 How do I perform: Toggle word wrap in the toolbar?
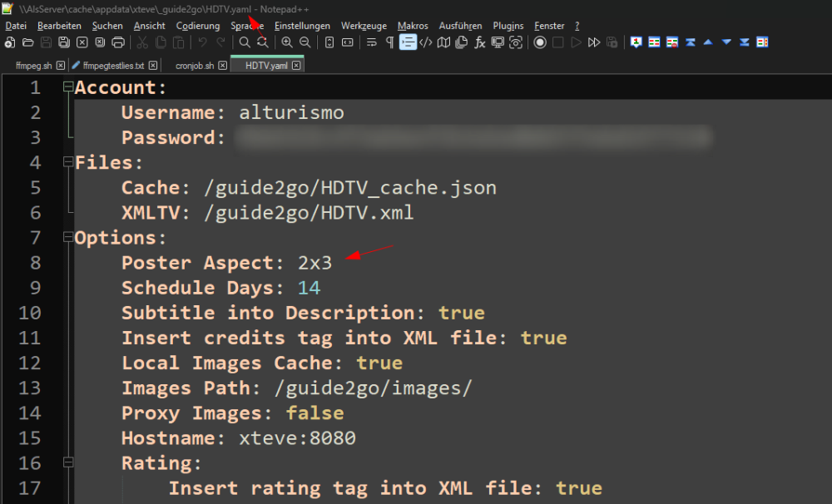[371, 42]
